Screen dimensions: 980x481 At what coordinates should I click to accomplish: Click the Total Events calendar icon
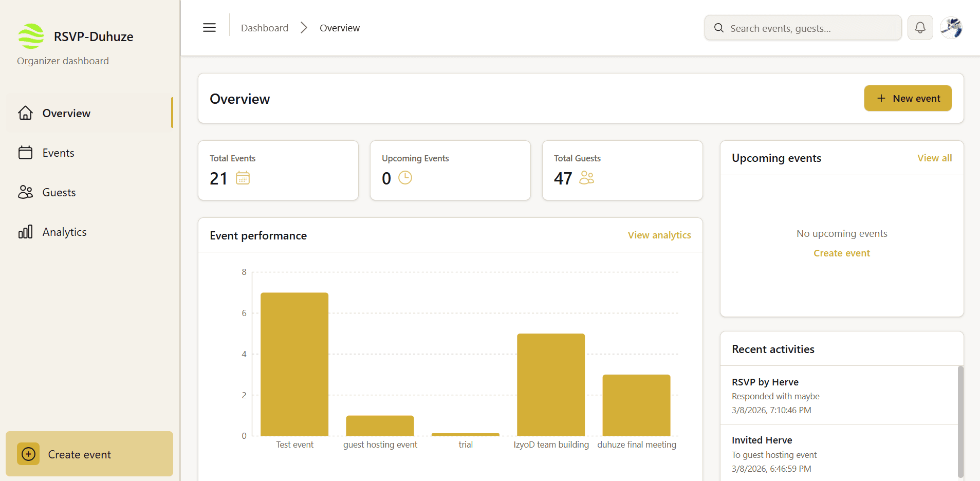(x=243, y=178)
